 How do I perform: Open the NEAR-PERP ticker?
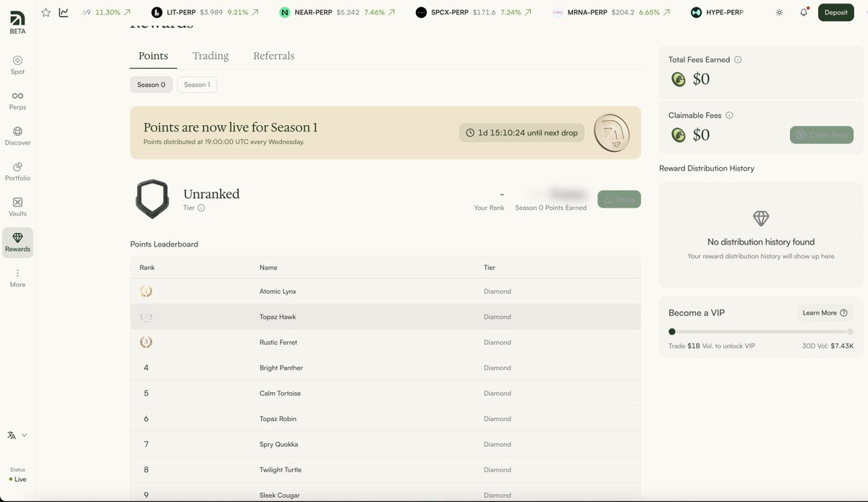coord(339,12)
